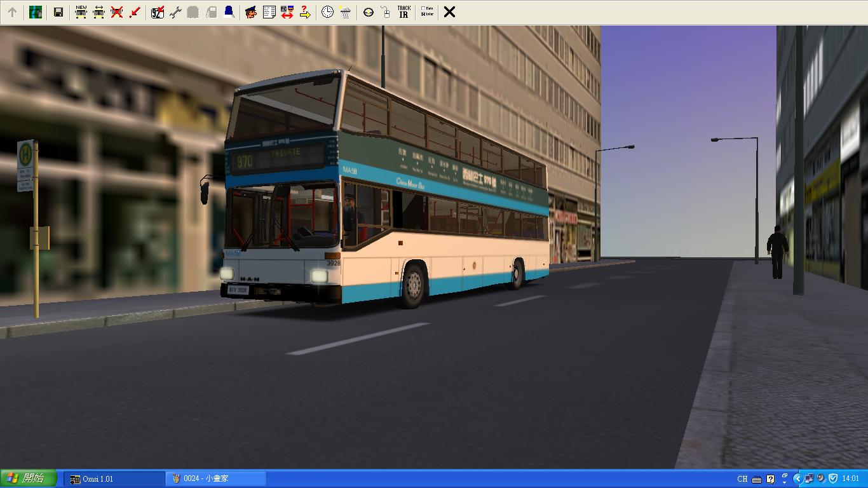Screen dimensions: 868x488
Task: Open the timetable icon with red checkmark
Action: point(158,12)
